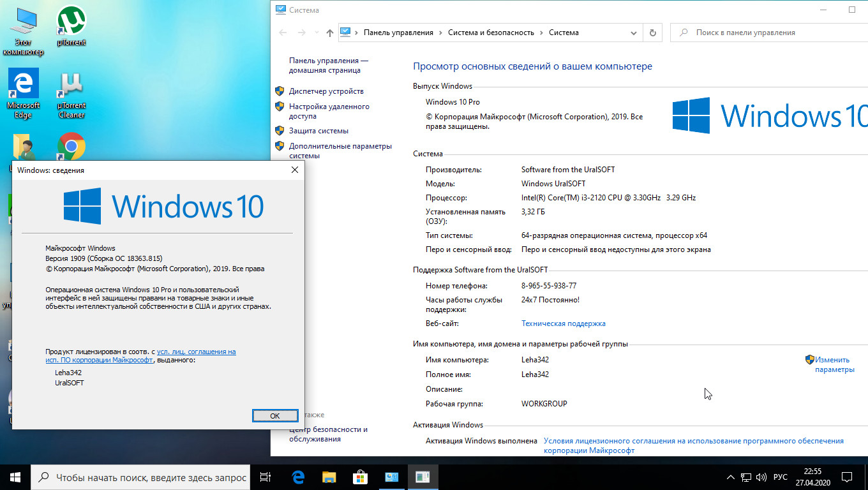Viewport: 868px width, 490px height.
Task: Click the shield icon beside Диспетчер устройств
Action: pos(280,91)
